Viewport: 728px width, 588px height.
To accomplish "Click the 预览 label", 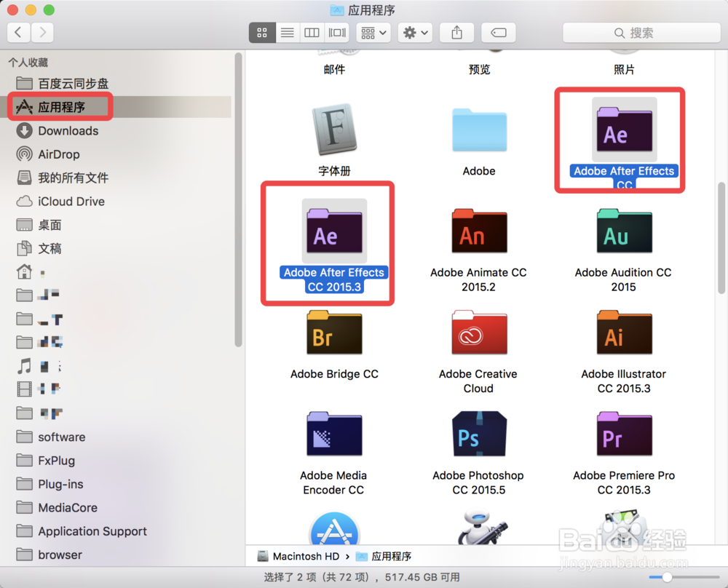I will tap(479, 70).
